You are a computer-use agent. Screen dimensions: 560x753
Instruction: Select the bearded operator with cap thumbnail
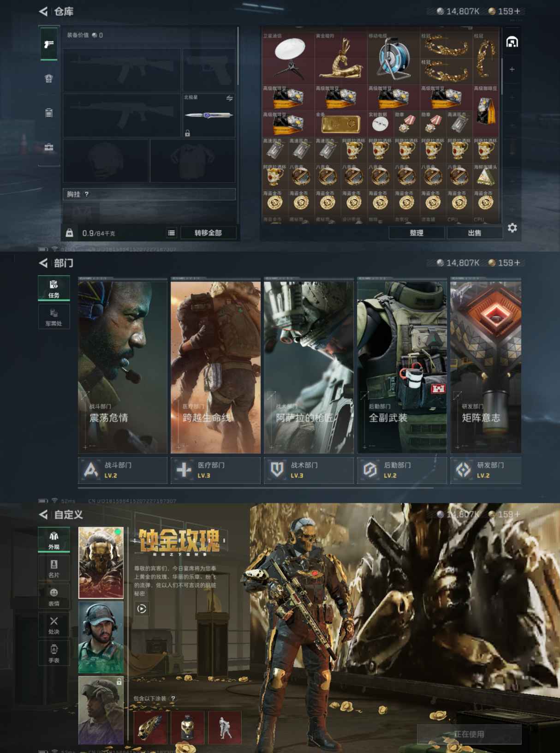[101, 637]
